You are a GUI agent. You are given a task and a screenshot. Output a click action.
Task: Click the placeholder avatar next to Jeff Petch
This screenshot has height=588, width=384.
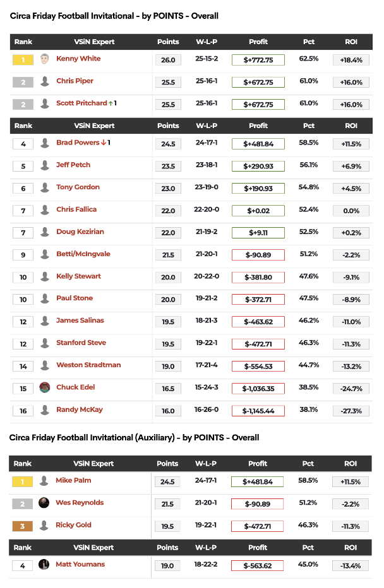tap(44, 165)
